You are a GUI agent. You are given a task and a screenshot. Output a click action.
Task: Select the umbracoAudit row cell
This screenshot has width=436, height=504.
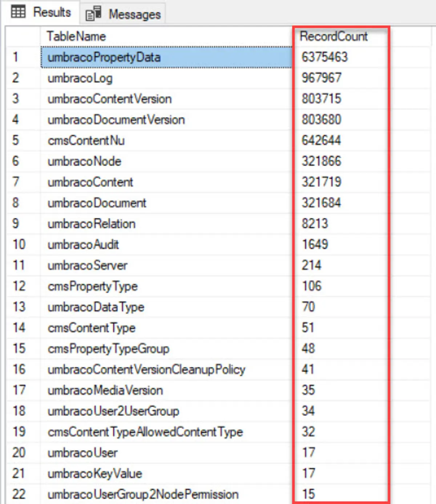(x=83, y=245)
